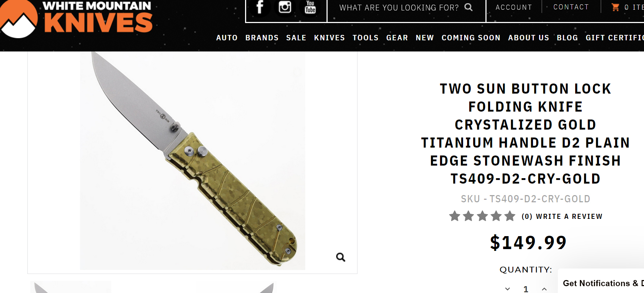Click the search magnifier in header
644x293 pixels.
tap(468, 7)
